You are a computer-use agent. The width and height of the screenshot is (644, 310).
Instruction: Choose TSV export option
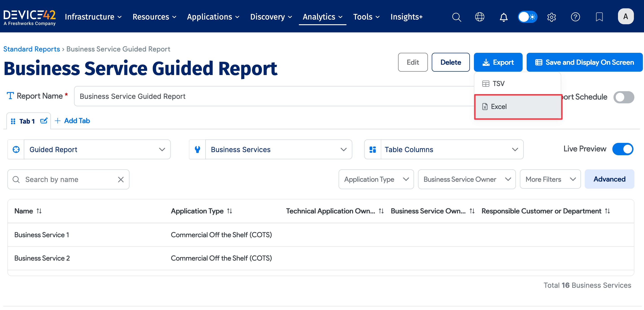click(x=517, y=84)
